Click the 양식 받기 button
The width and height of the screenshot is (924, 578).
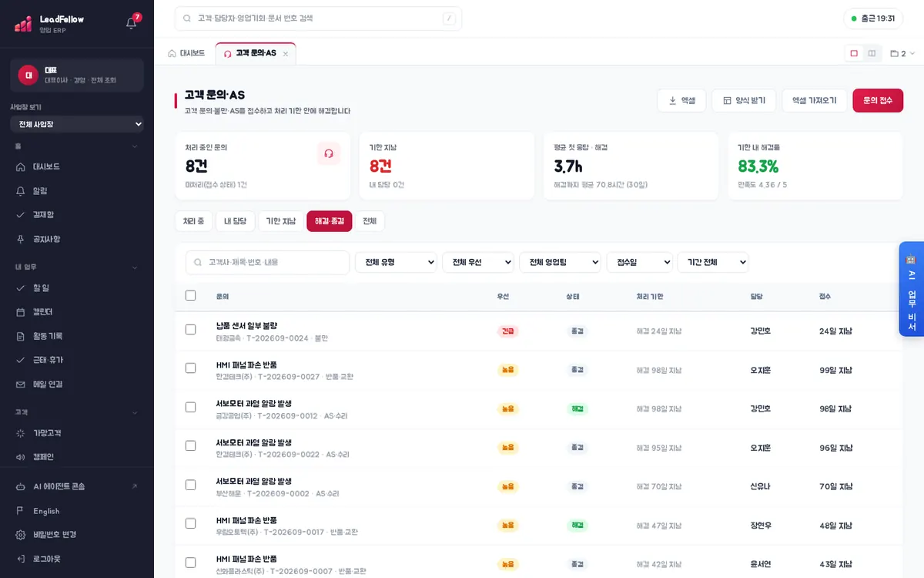point(744,100)
